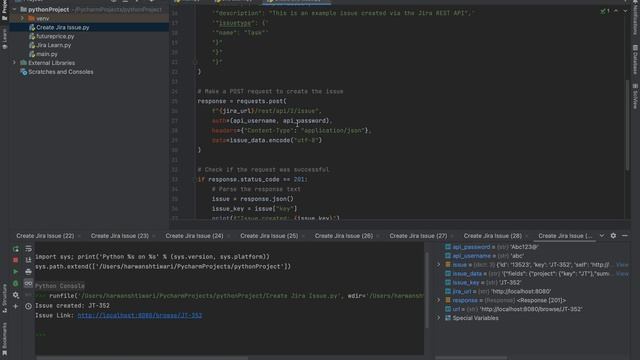640x360 pixels.
Task: Hide the Python Console tool window
Action: point(625,236)
